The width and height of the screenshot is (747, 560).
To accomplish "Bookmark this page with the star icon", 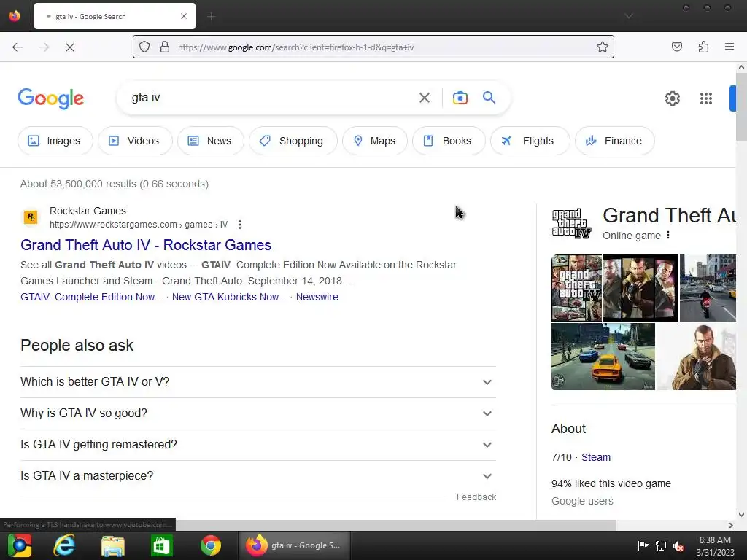I will [602, 47].
